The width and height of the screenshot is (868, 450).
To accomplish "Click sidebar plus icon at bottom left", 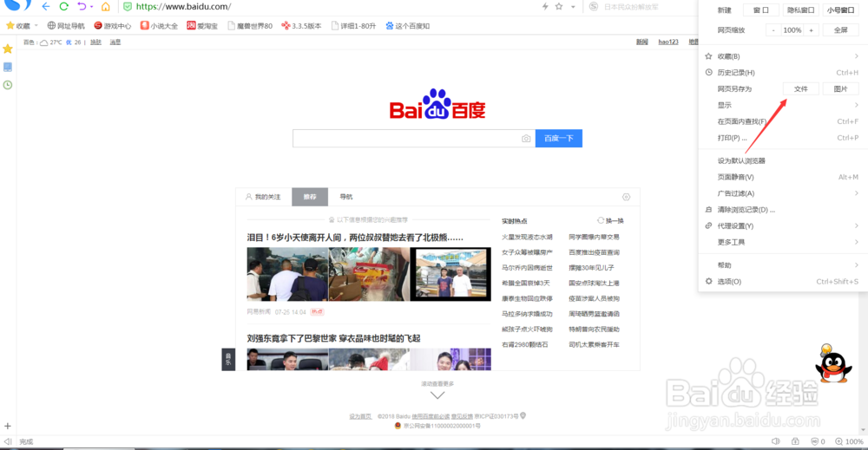I will pyautogui.click(x=8, y=427).
